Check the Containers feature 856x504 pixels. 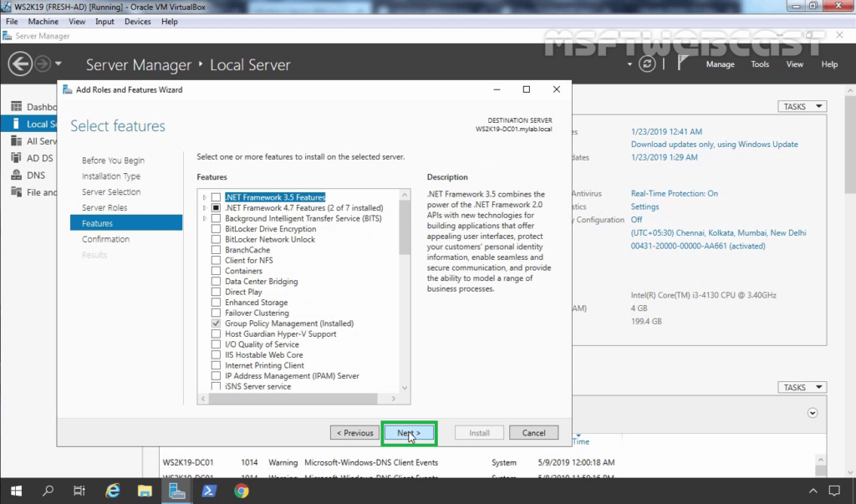click(217, 271)
